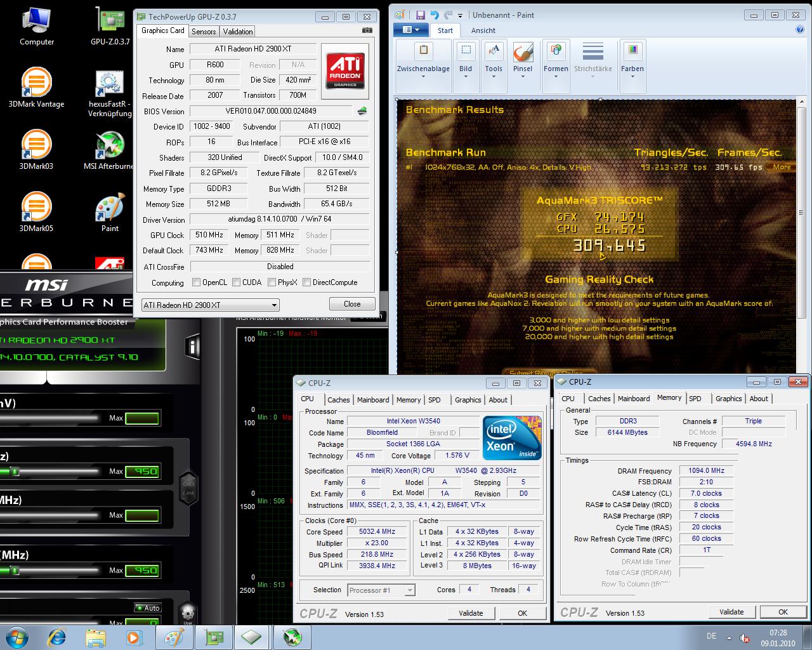Viewport: 812px width, 650px height.
Task: Open the blue Paint file menu button
Action: pyautogui.click(x=410, y=30)
